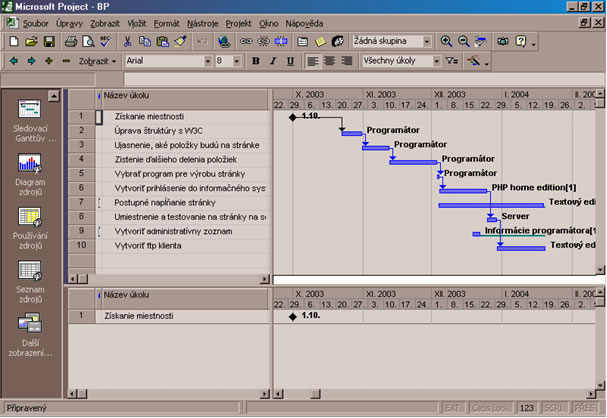Open the font size 8 dropdown
This screenshot has height=418, width=607.
(237, 61)
